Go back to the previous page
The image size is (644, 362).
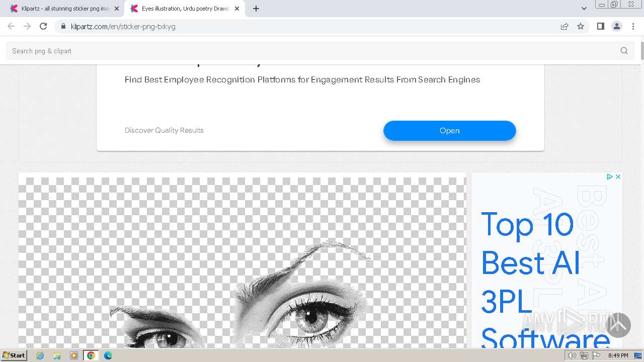(x=11, y=26)
